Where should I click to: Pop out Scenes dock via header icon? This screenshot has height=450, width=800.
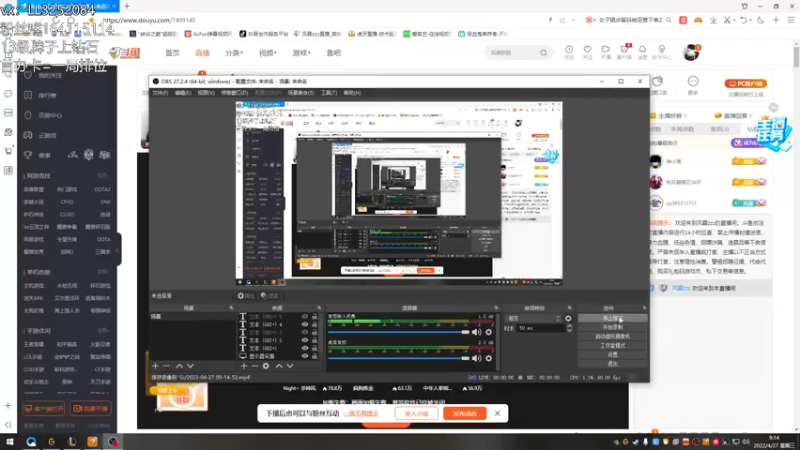231,308
